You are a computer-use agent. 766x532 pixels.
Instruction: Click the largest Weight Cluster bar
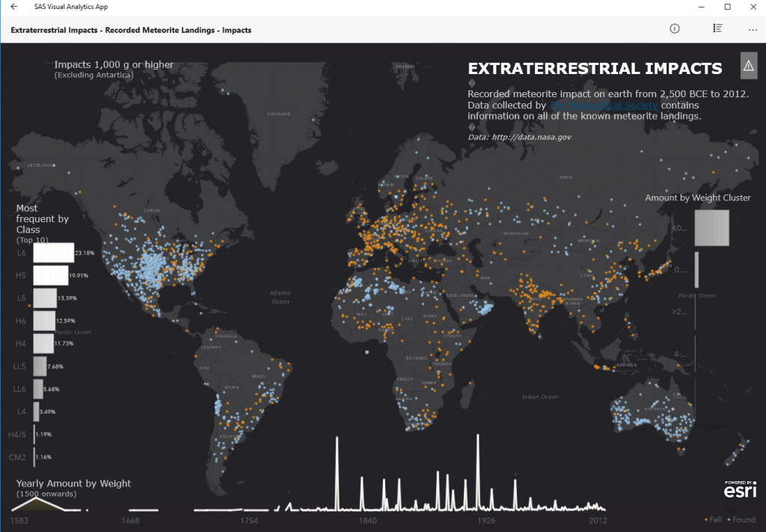pos(711,227)
